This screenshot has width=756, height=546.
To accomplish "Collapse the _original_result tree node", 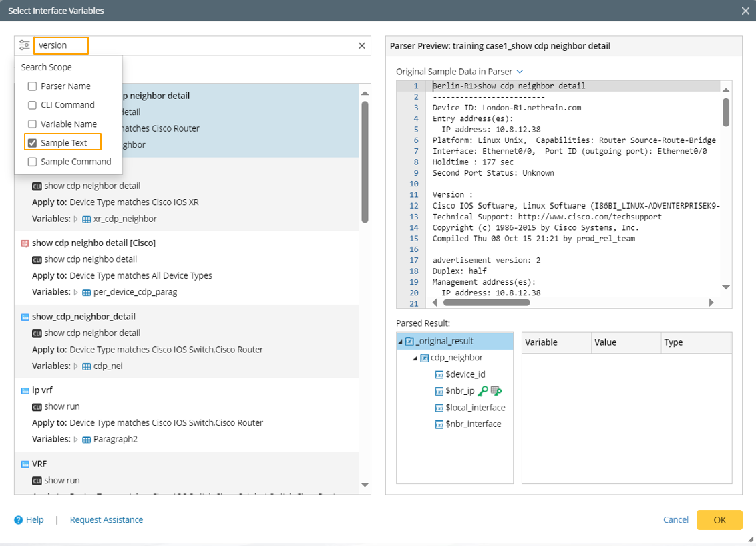I will tap(400, 342).
